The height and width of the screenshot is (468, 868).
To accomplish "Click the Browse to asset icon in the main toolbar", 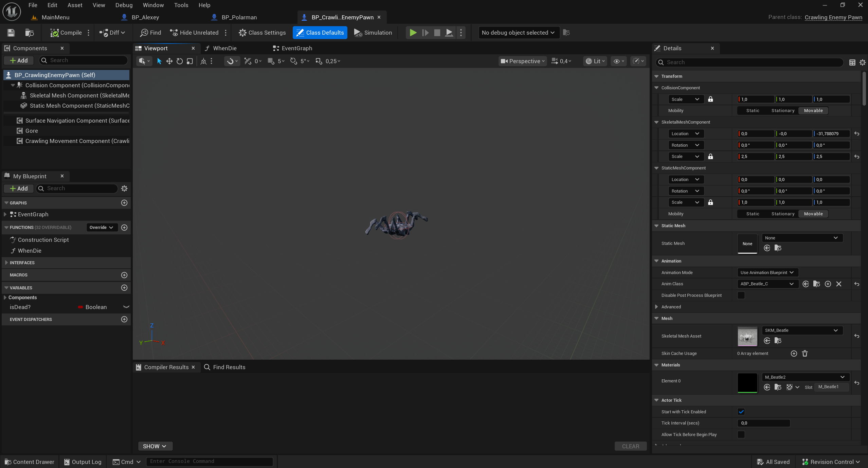I will (x=30, y=33).
